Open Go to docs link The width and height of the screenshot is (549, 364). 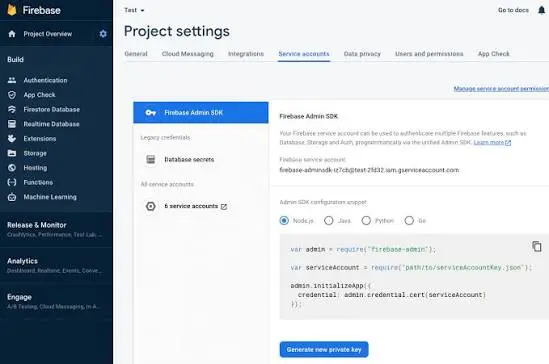tap(513, 10)
